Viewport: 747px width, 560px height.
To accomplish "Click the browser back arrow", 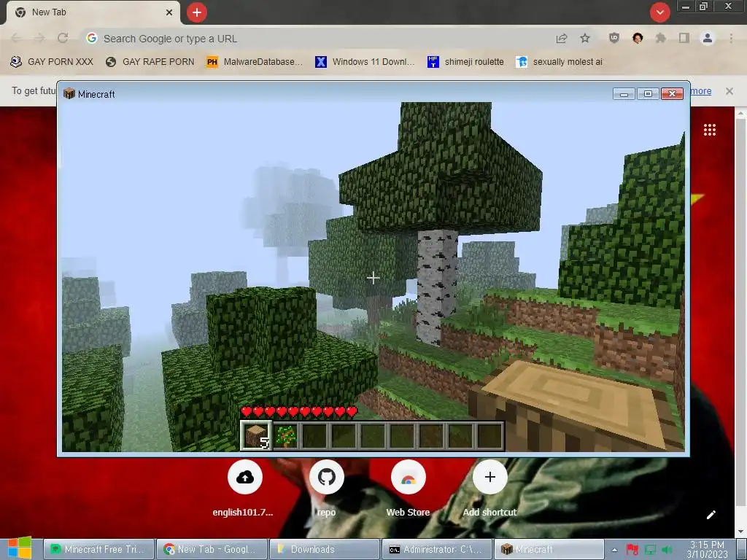I will click(16, 38).
